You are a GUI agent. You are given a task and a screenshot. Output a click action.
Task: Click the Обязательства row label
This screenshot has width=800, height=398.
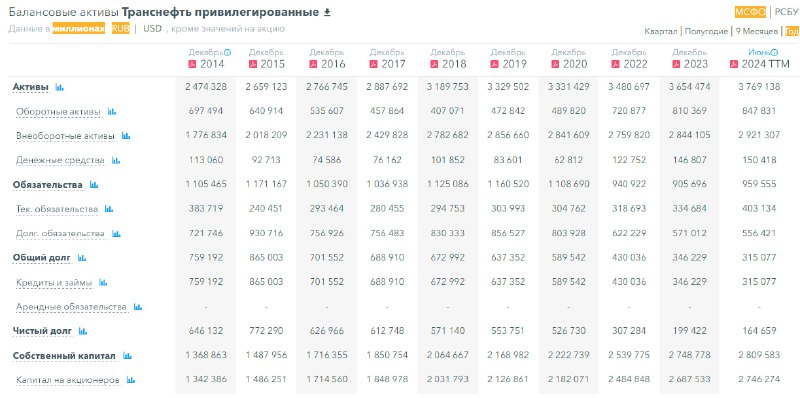48,185
